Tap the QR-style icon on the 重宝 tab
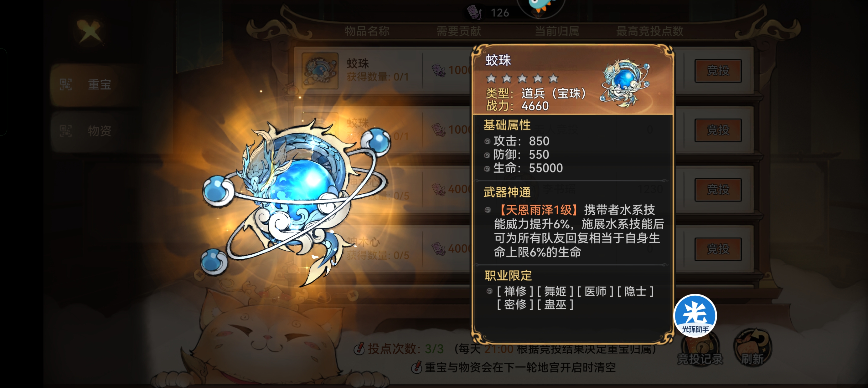The width and height of the screenshot is (868, 388). click(x=66, y=84)
